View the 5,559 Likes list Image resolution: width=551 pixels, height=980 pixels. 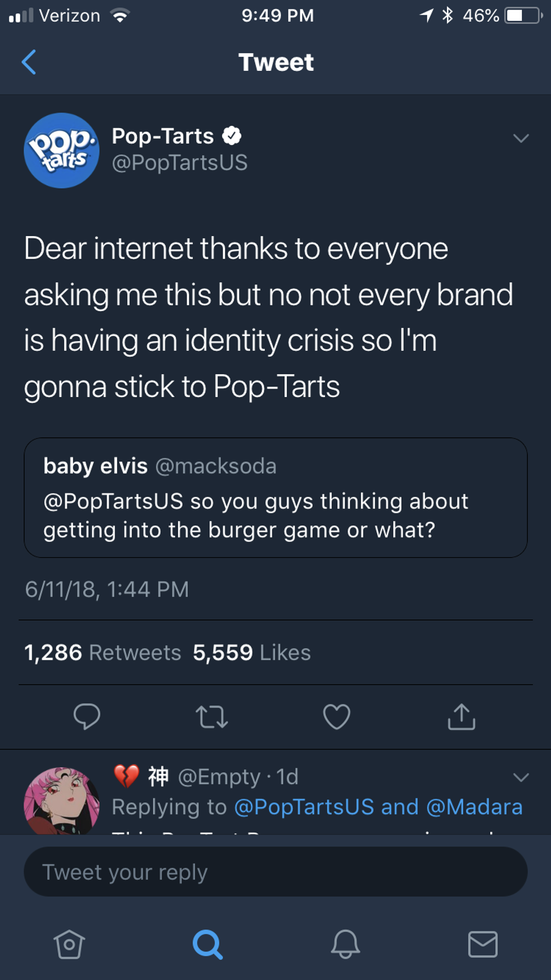click(x=251, y=653)
